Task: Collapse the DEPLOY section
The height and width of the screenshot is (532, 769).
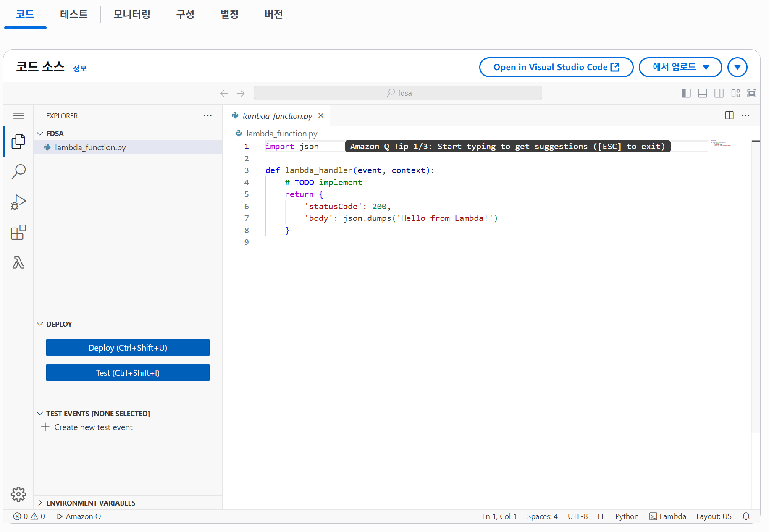Action: (x=128, y=324)
